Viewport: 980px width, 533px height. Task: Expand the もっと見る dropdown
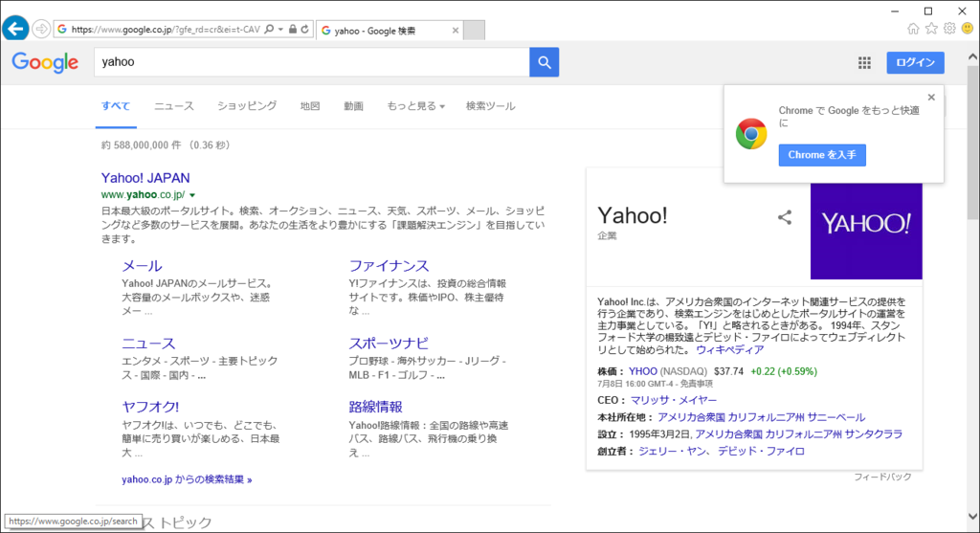pos(415,106)
